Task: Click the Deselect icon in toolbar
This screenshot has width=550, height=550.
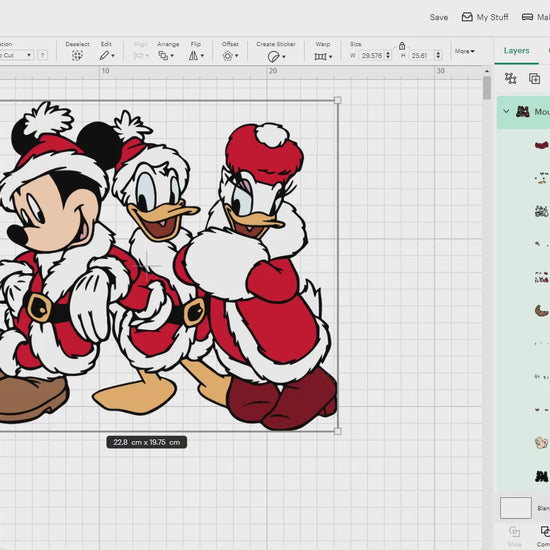Action: pyautogui.click(x=77, y=55)
